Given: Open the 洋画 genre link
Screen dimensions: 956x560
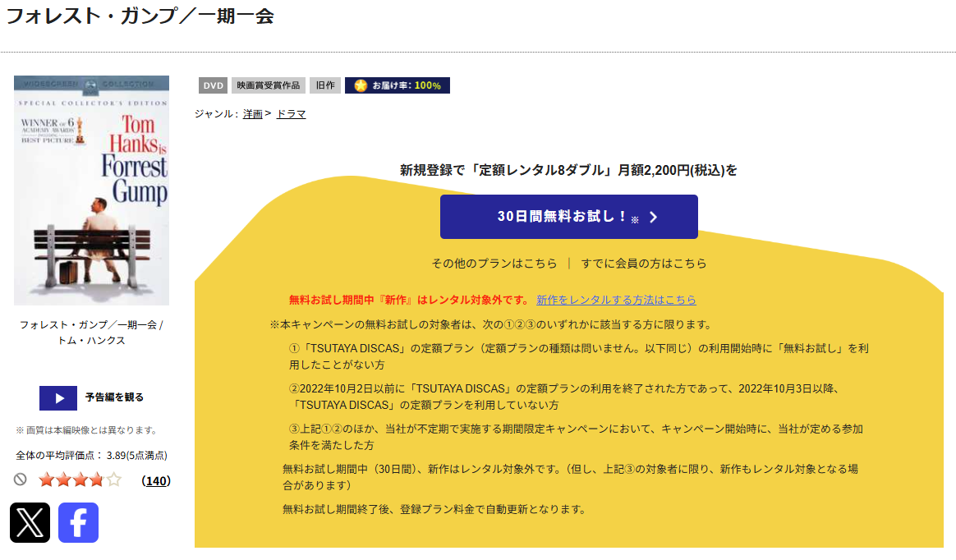Looking at the screenshot, I should click(252, 114).
